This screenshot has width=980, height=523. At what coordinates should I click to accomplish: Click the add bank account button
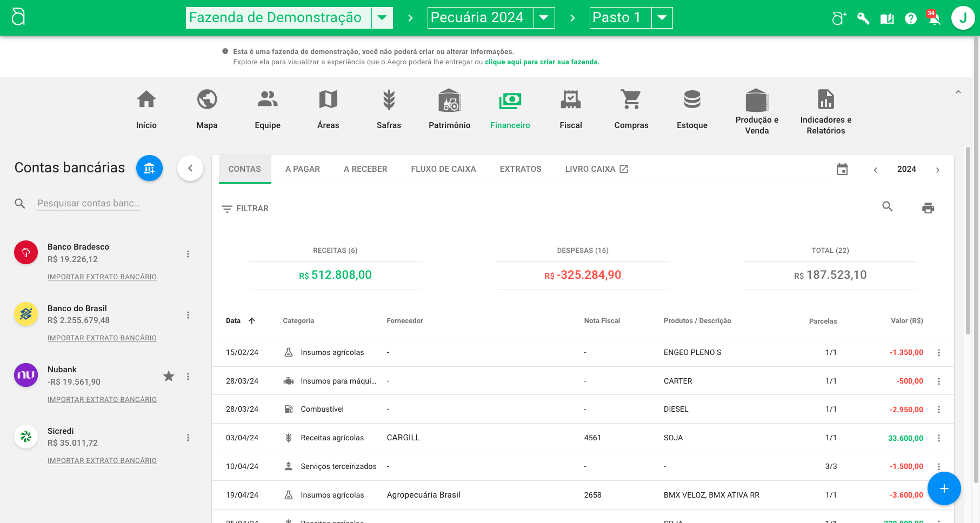149,168
